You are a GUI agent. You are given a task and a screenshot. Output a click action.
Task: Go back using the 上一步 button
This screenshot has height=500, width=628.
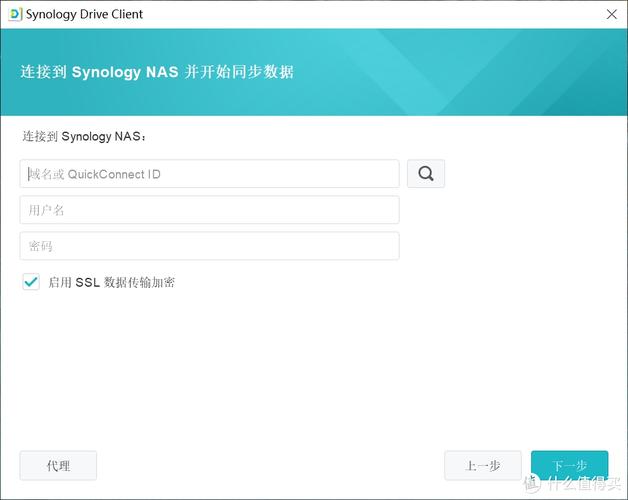483,466
